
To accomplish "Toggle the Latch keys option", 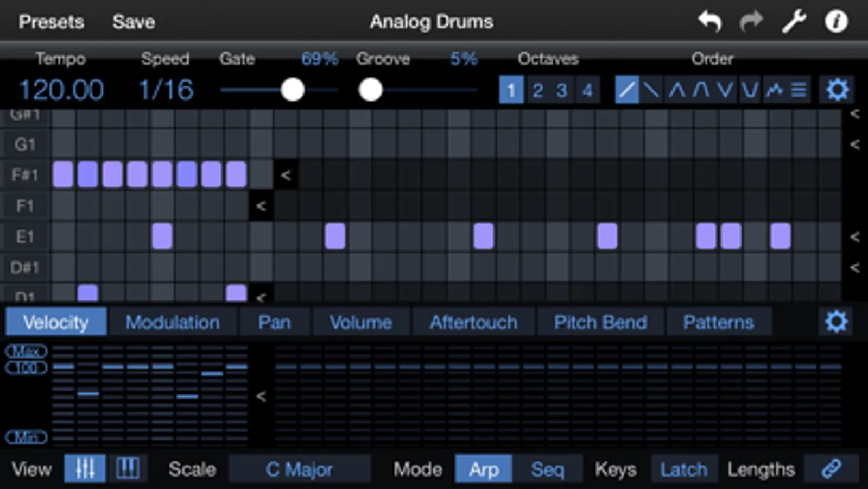I will point(683,469).
